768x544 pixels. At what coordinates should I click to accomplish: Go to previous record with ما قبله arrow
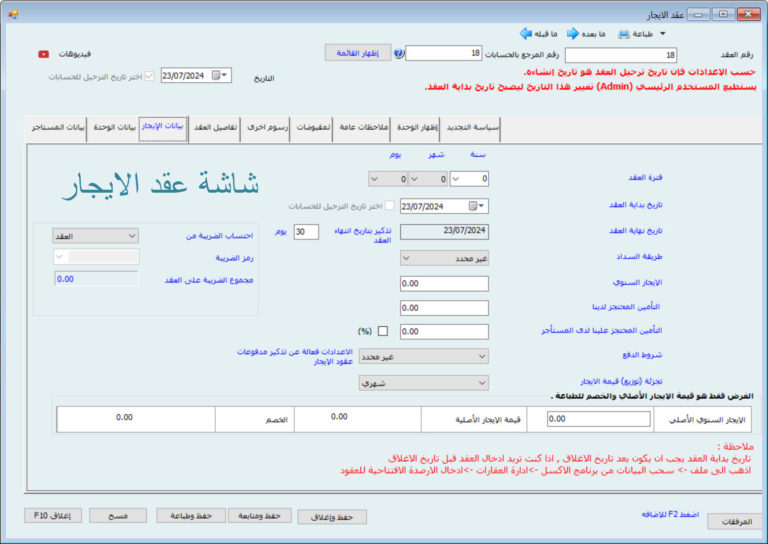(x=526, y=33)
